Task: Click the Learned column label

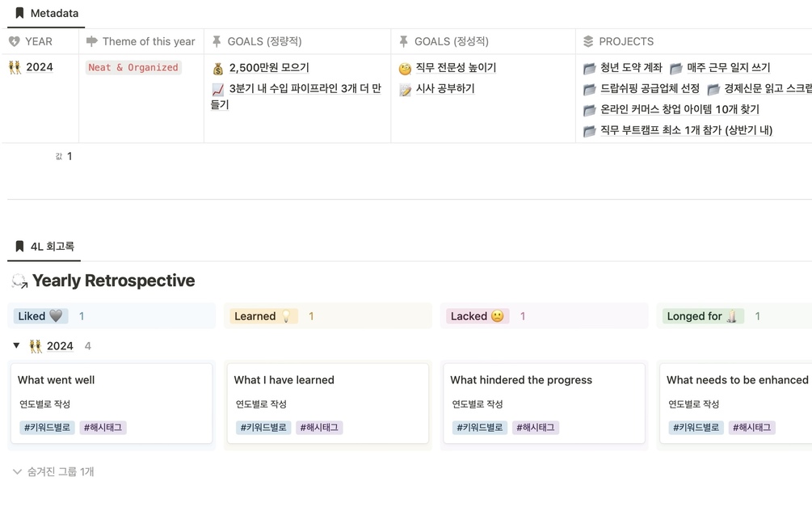Action: click(255, 316)
